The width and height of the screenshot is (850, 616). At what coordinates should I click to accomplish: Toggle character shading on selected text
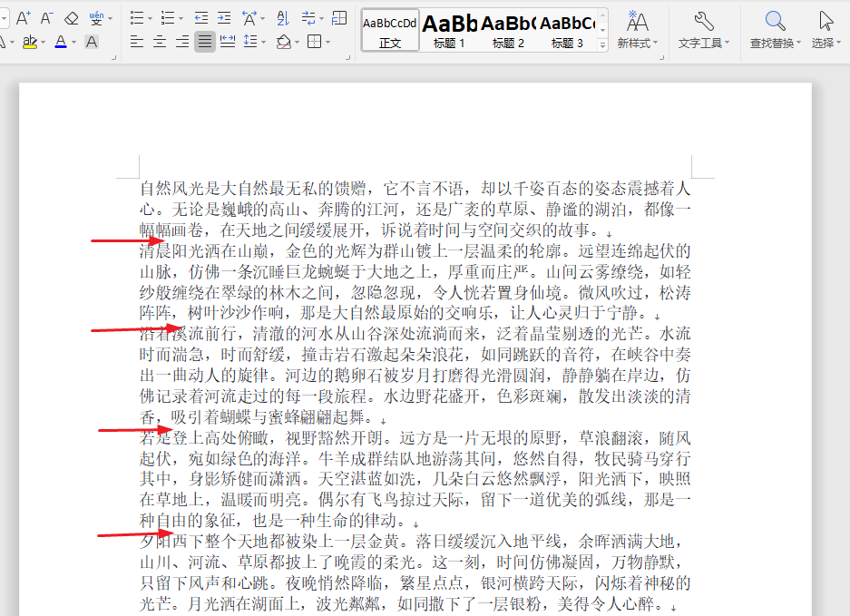tap(92, 41)
